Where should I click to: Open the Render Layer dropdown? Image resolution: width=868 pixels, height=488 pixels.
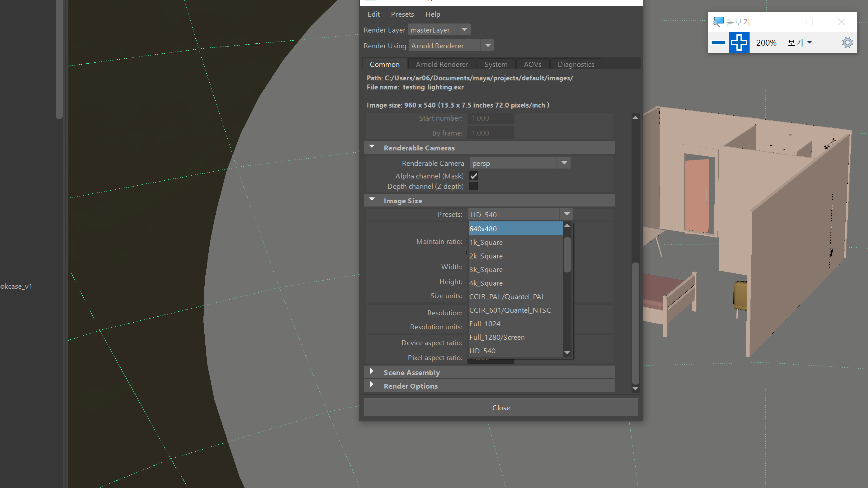(464, 29)
